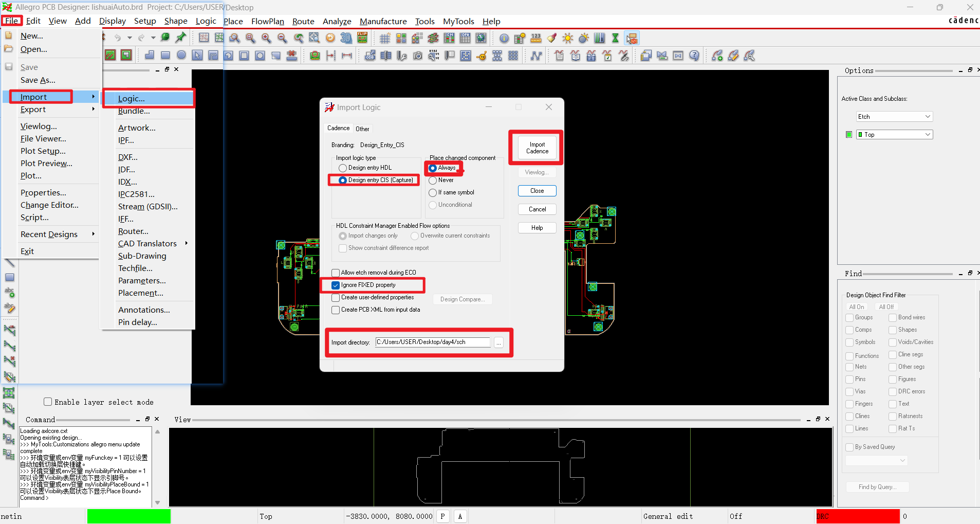
Task: Click the red DRC status indicator
Action: coord(858,516)
